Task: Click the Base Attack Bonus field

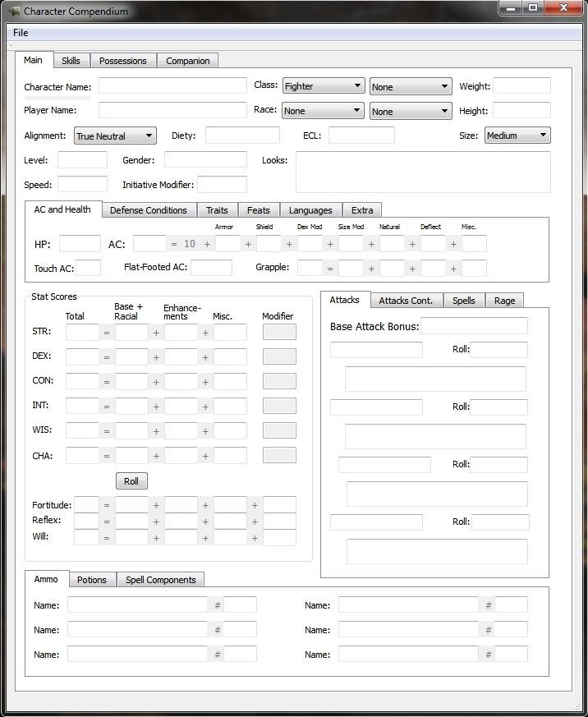Action: coord(474,326)
